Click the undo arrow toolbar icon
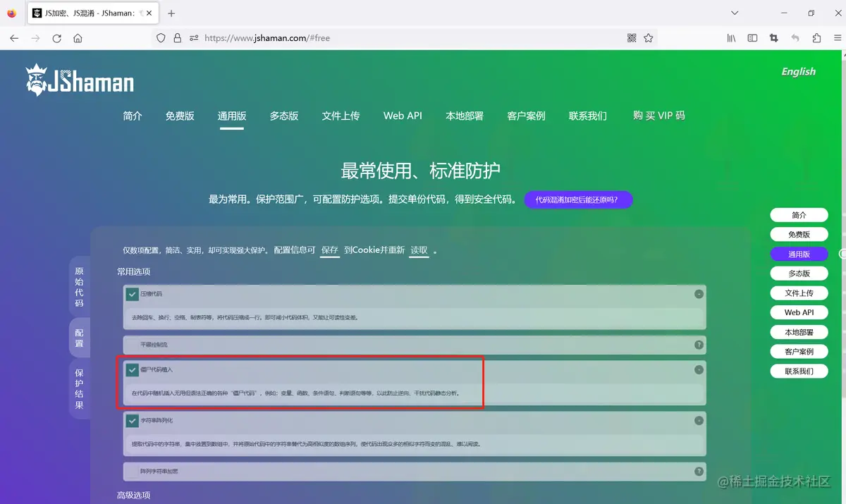Image resolution: width=846 pixels, height=504 pixels. pyautogui.click(x=795, y=38)
